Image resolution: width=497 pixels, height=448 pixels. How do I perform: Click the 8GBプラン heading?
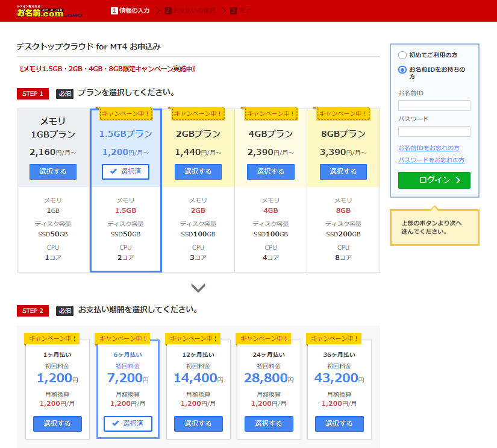click(343, 134)
